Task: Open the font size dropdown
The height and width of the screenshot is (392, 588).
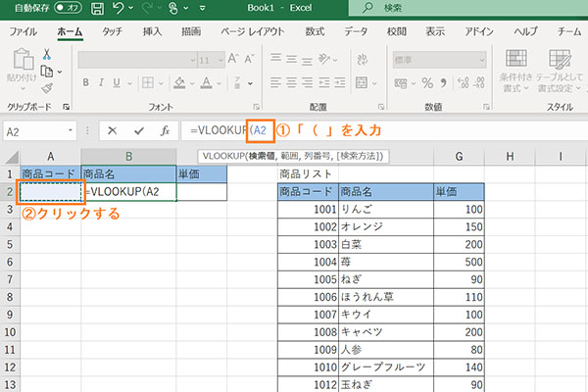Action: point(220,60)
